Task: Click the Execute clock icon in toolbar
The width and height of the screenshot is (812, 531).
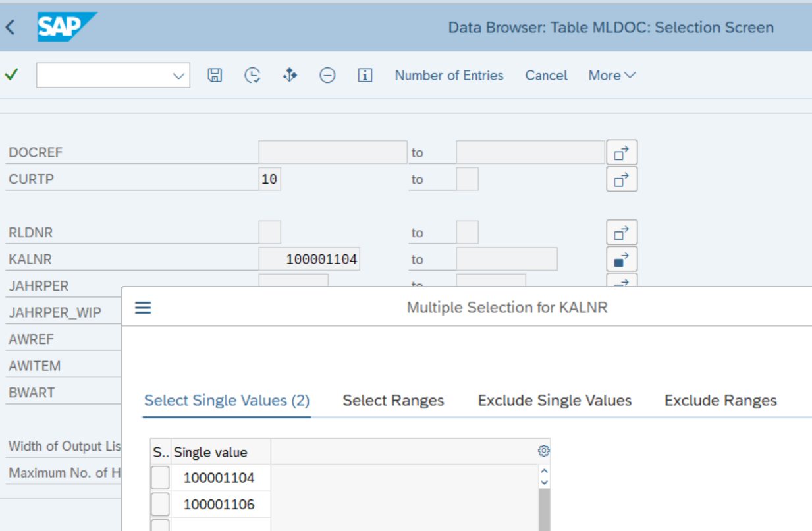Action: pyautogui.click(x=252, y=76)
